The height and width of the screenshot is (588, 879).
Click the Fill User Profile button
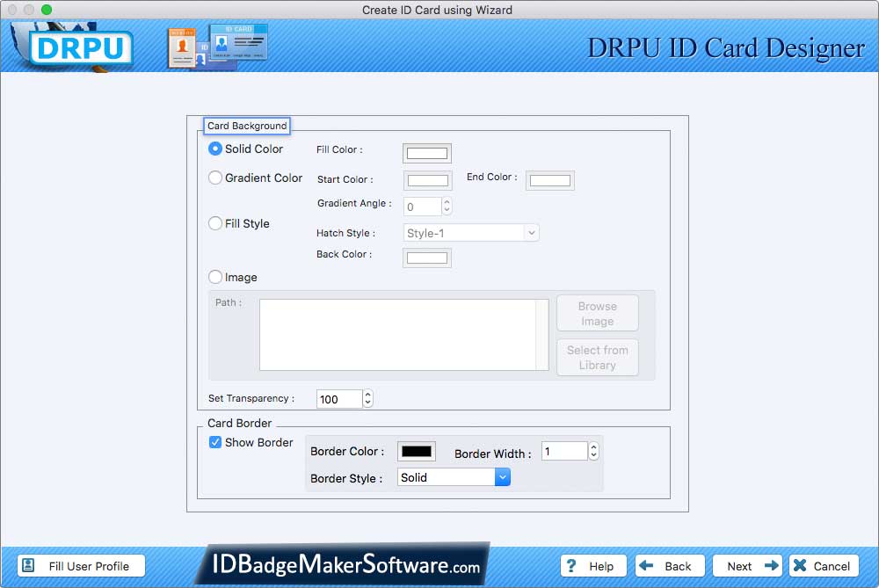tap(81, 565)
